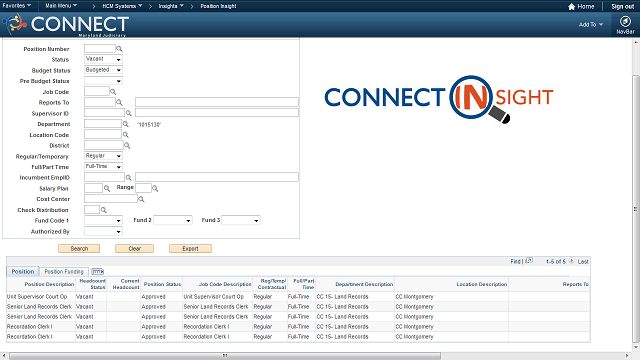Open the Main Menu in breadcrumb bar
The width and height of the screenshot is (640, 360).
tap(61, 6)
